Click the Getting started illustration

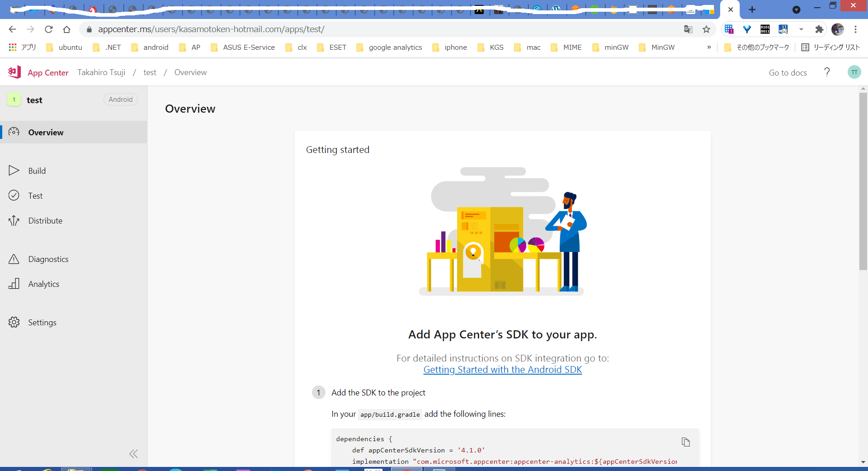(x=502, y=231)
